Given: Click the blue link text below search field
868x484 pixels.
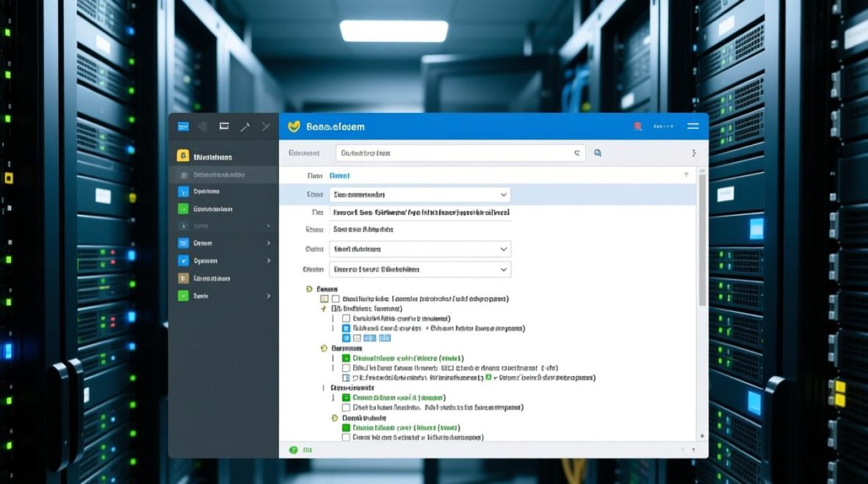Looking at the screenshot, I should 340,176.
